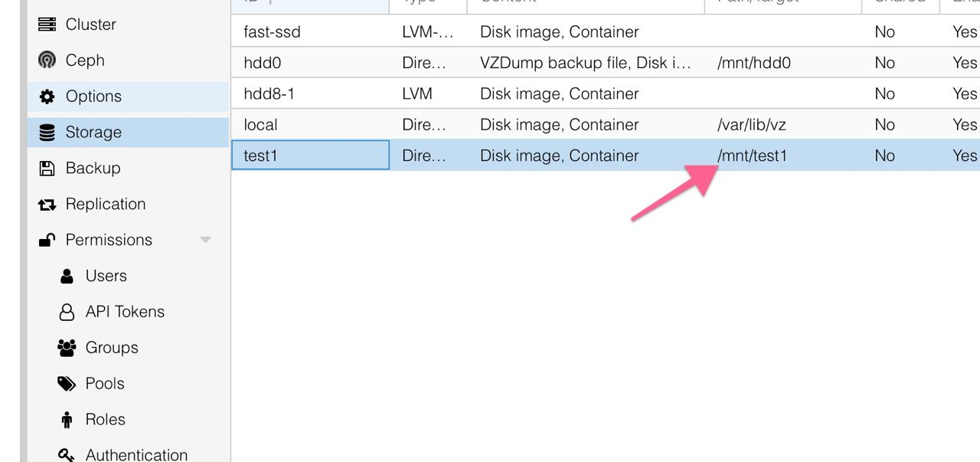This screenshot has width=980, height=462.
Task: Select the local storage row
Action: (606, 124)
